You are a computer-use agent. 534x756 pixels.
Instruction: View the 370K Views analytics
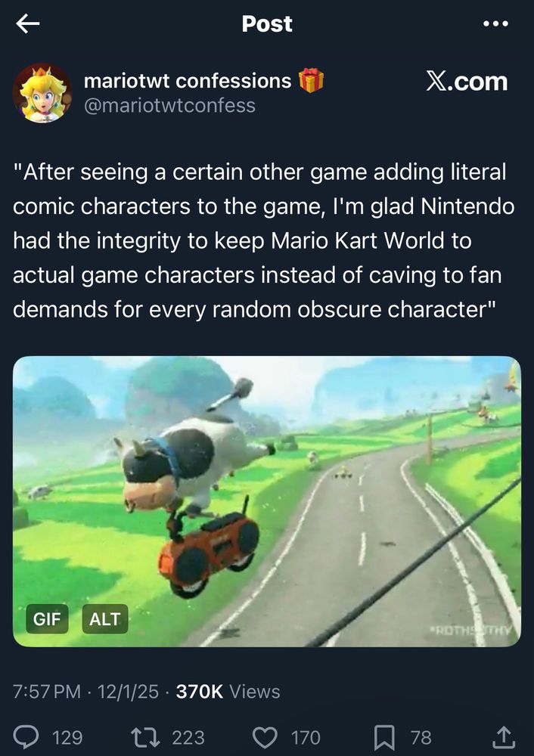click(228, 692)
